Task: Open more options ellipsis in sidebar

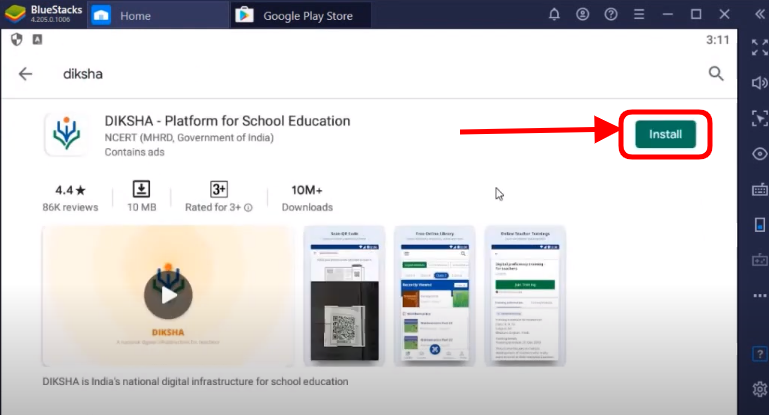Action: tap(760, 296)
